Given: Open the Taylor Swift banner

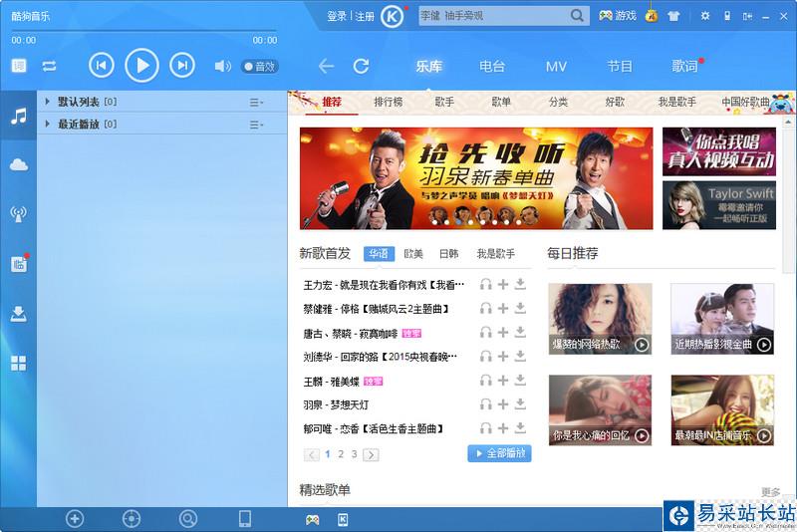Looking at the screenshot, I should pos(718,205).
